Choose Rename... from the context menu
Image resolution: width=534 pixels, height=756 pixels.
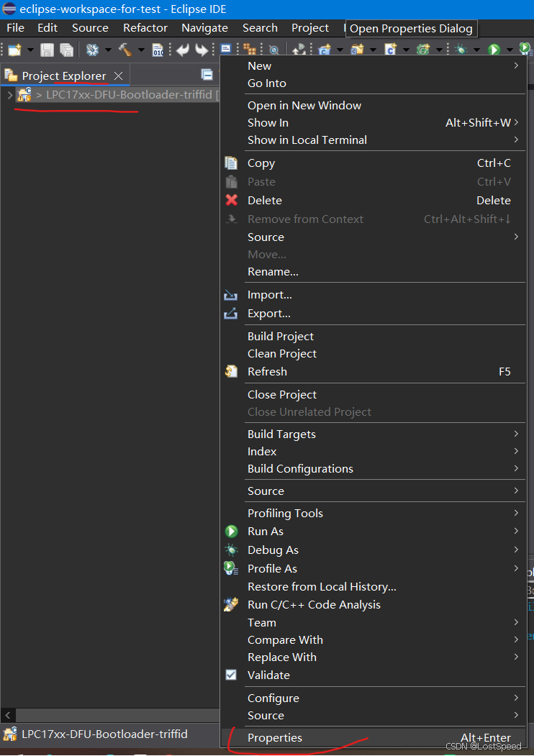tap(373, 271)
